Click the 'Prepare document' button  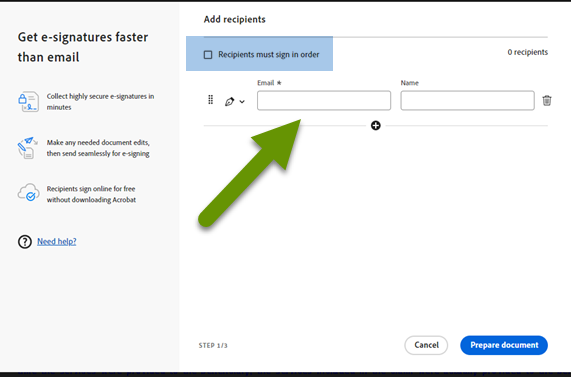[504, 345]
